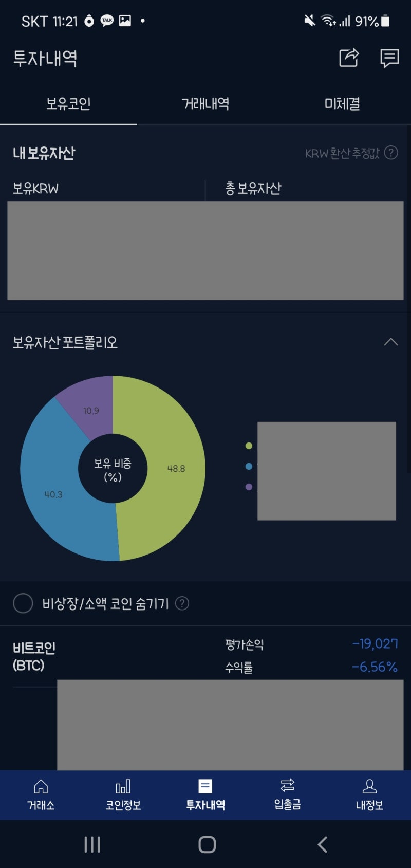This screenshot has height=868, width=411.
Task: Tap the share icon in the top bar
Action: pos(348,59)
